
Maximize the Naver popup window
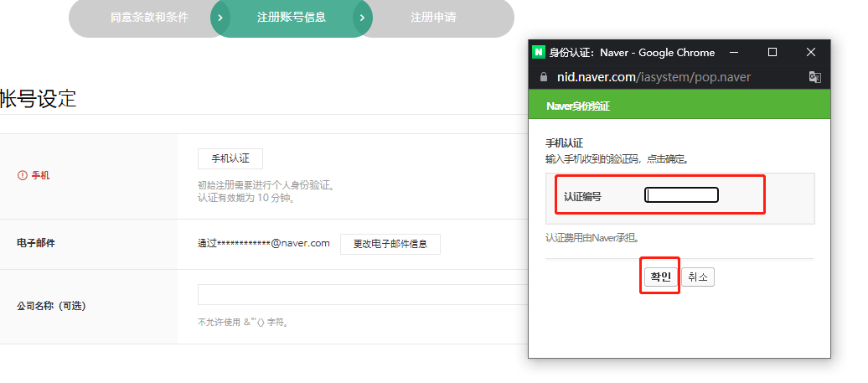(772, 52)
